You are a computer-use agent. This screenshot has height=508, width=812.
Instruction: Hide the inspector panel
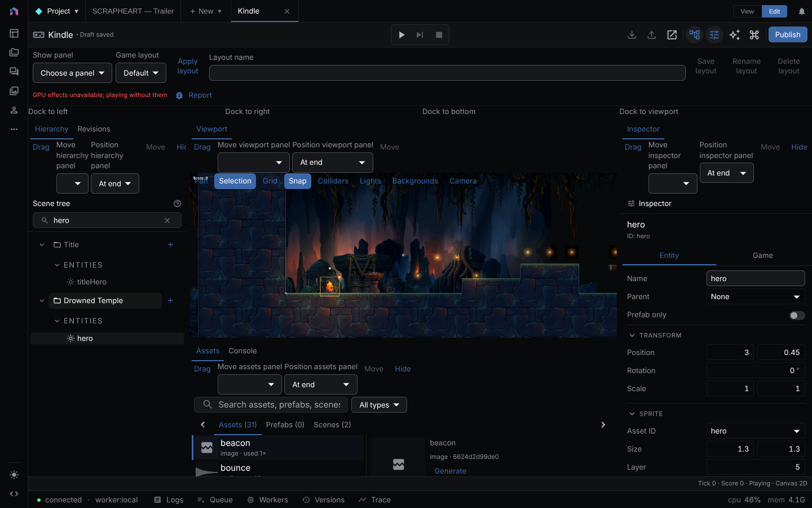[799, 147]
